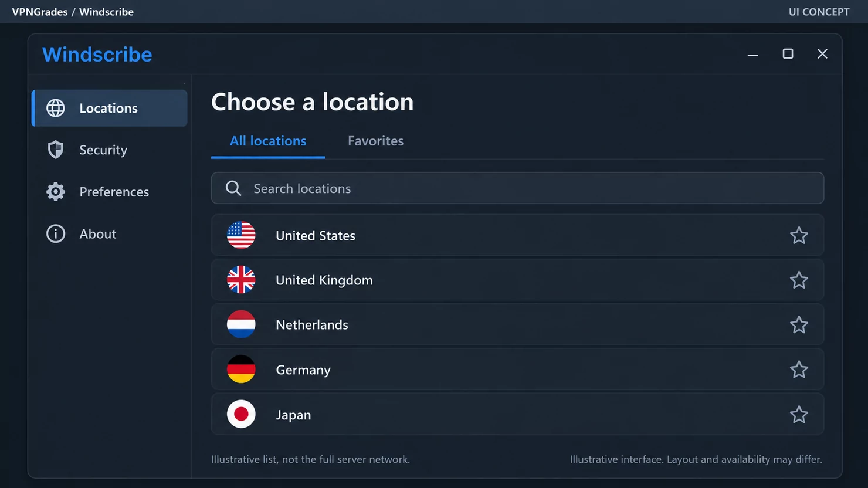Choose the Germany name
Image resolution: width=868 pixels, height=488 pixels.
[303, 370]
